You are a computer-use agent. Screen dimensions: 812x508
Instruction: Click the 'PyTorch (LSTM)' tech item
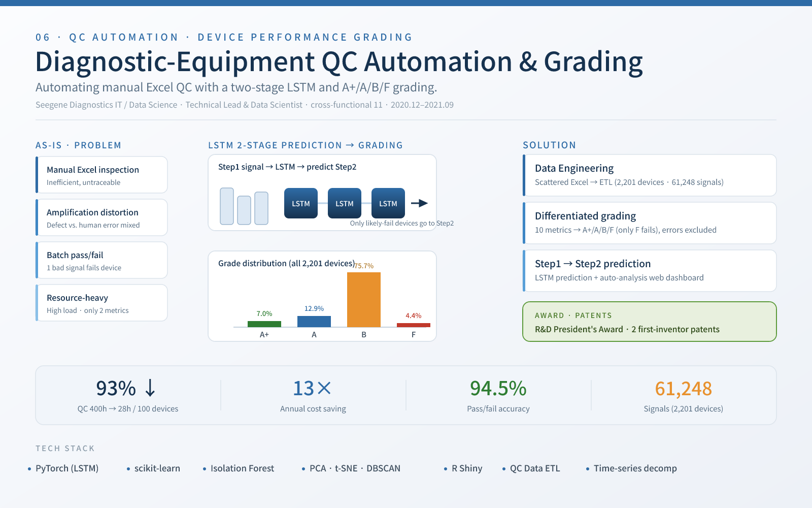point(67,468)
